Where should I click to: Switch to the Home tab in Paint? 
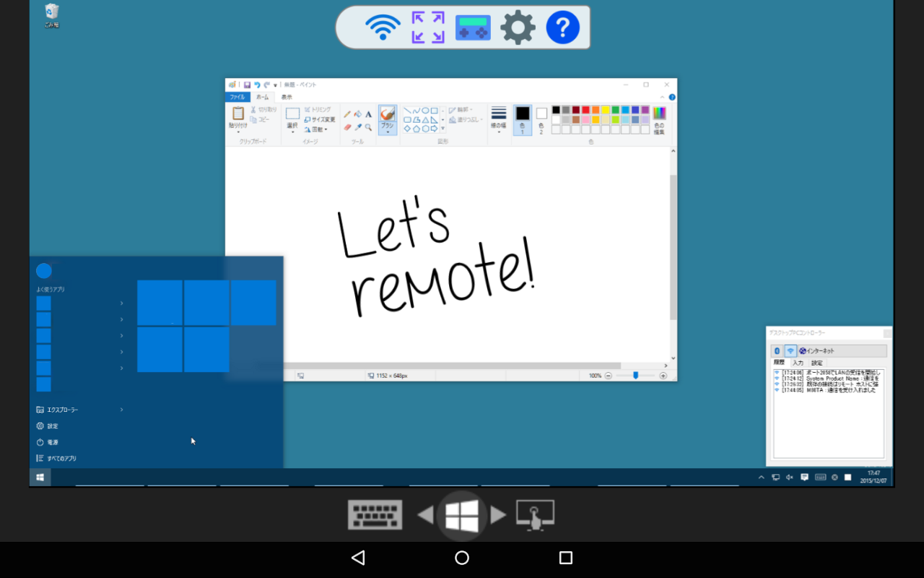coord(262,97)
